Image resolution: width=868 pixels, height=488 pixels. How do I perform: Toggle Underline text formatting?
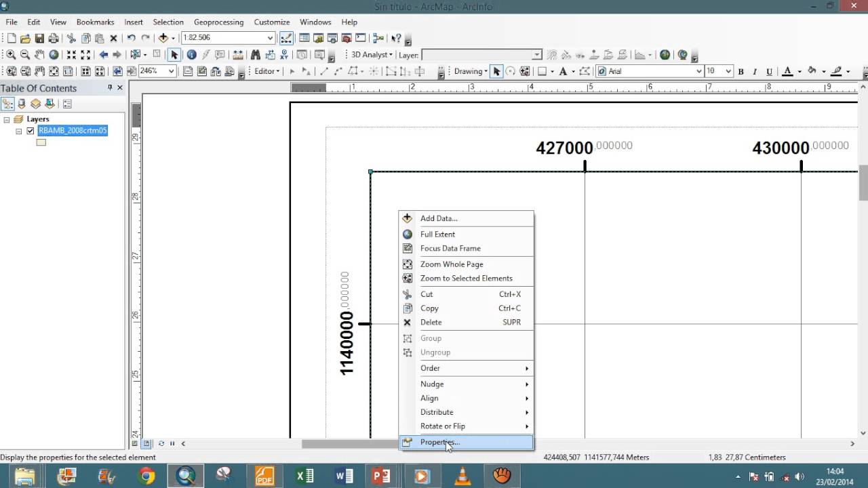click(x=769, y=71)
